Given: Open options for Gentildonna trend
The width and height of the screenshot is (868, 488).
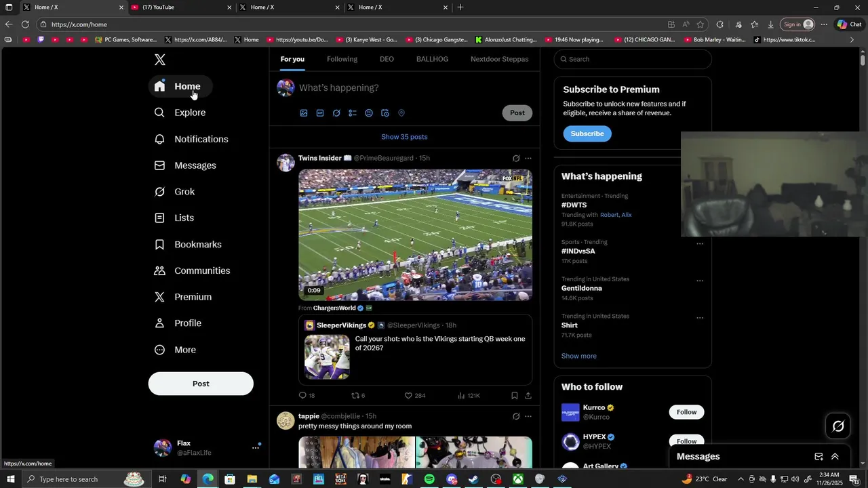Looking at the screenshot, I should (700, 281).
